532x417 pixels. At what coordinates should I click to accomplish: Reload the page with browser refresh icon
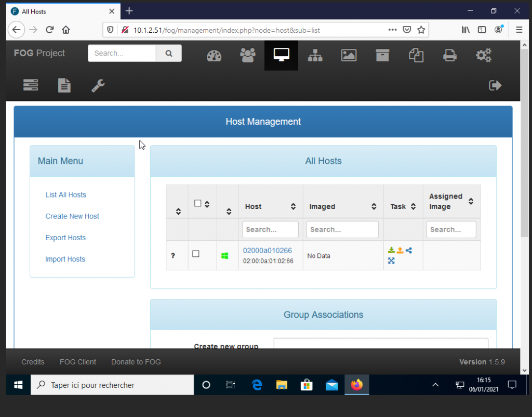tap(49, 30)
